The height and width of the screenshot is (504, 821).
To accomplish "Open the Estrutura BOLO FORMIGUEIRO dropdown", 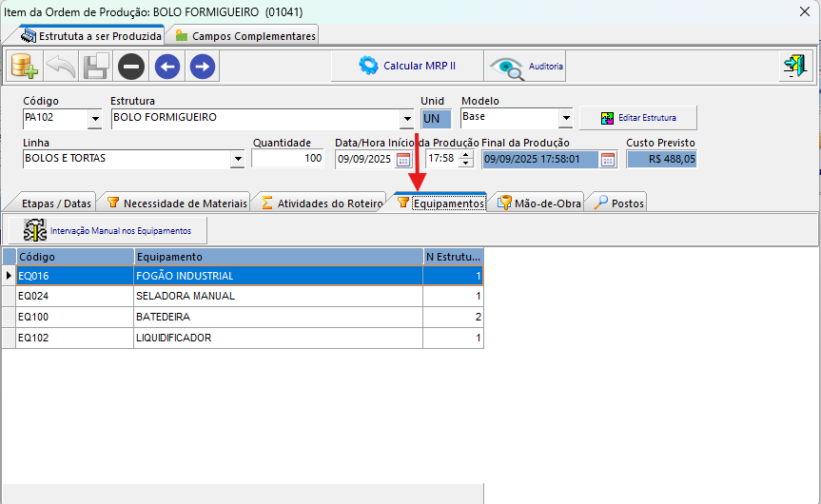I will click(x=406, y=119).
